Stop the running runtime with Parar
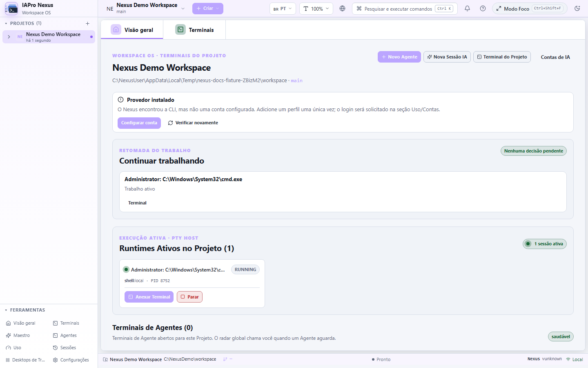 [x=189, y=297]
